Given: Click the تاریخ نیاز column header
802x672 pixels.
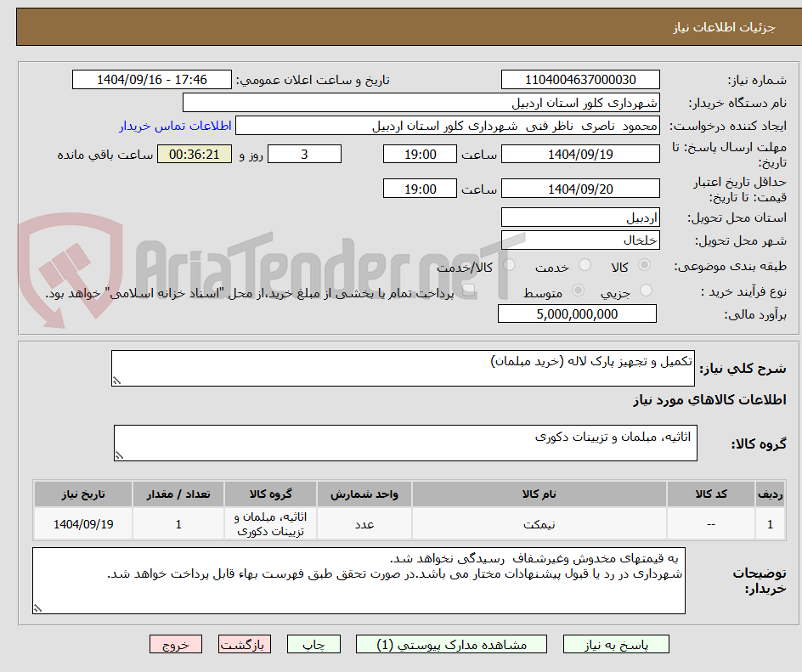Looking at the screenshot, I should (x=83, y=494).
